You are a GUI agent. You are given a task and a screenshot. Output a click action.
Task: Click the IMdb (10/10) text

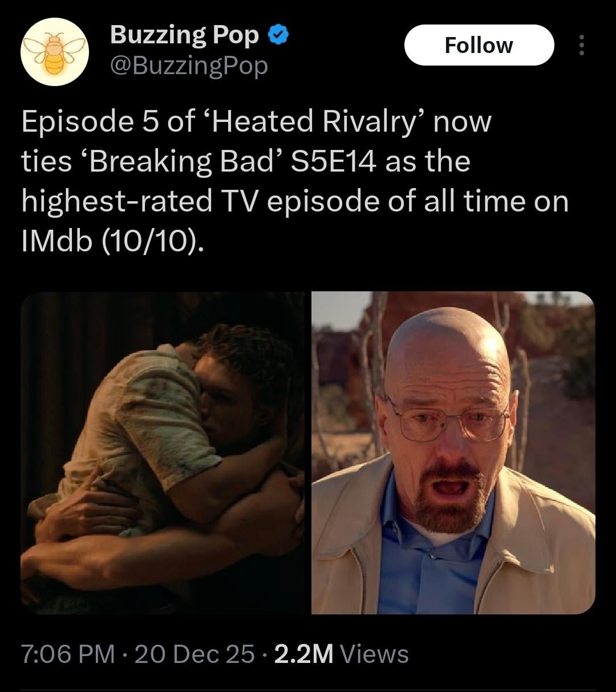point(112,241)
